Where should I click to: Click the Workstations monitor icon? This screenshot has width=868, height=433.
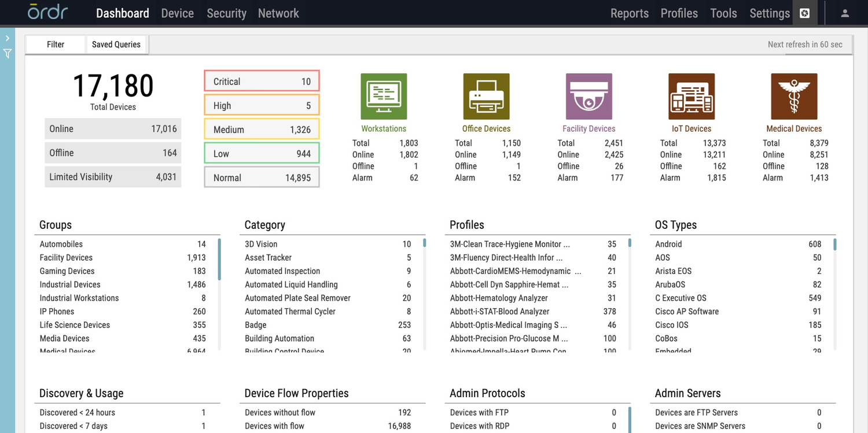(384, 96)
